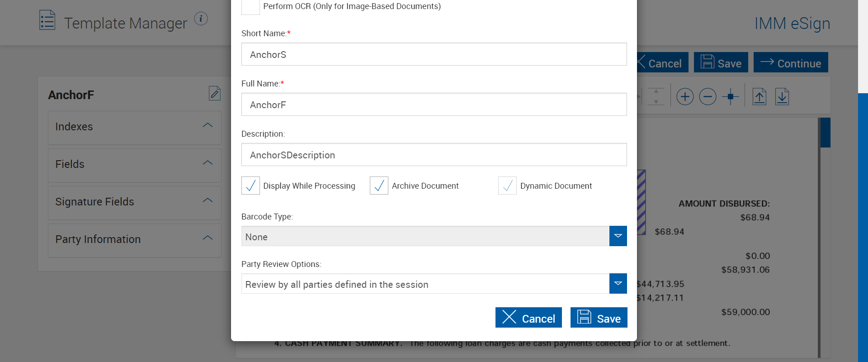Open the Party Review Options dropdown
868x362 pixels.
point(618,284)
